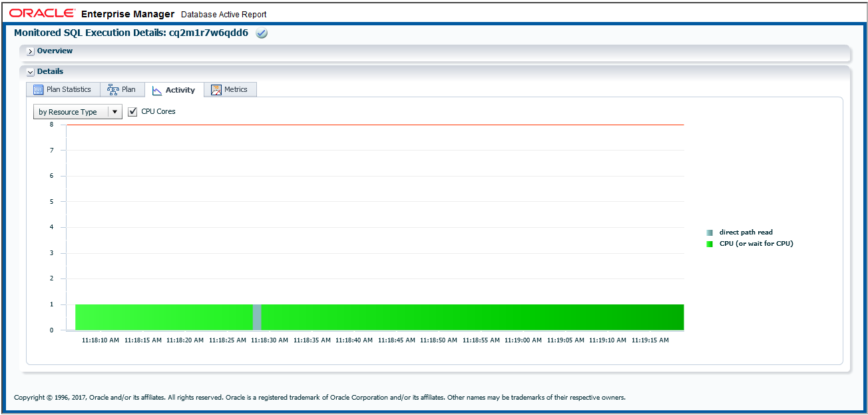Switch to the Plan tab
Viewport: 868px width, 415px height.
(x=122, y=90)
